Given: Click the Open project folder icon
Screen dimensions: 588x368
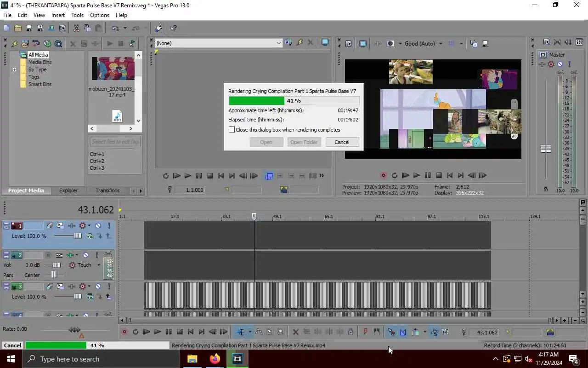Looking at the screenshot, I should (x=17, y=28).
